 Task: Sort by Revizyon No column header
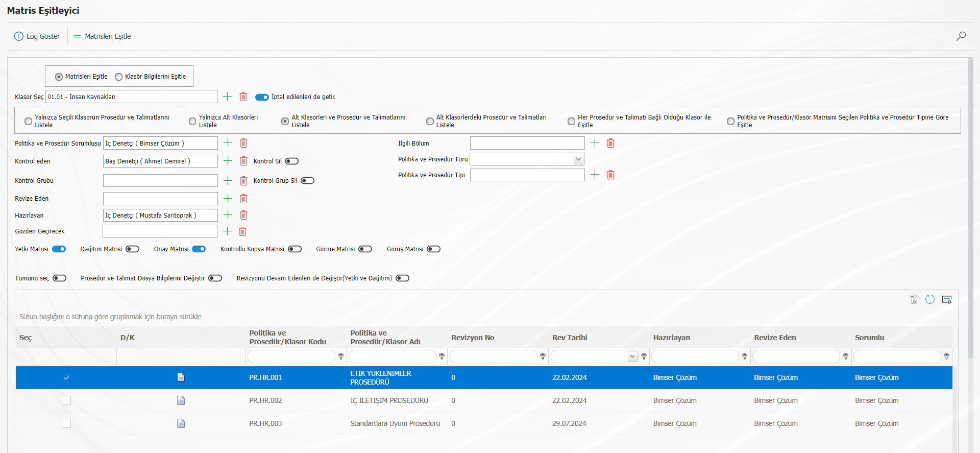tap(473, 338)
